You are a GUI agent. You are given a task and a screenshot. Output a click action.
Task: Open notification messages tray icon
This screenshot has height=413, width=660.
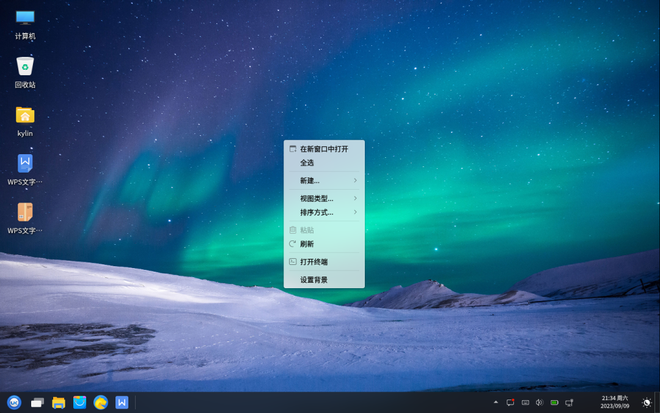510,402
